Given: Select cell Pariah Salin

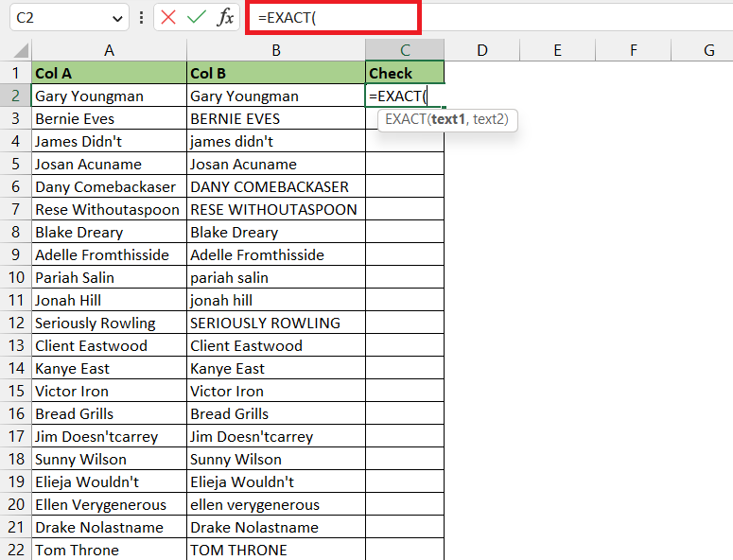Looking at the screenshot, I should click(109, 278).
